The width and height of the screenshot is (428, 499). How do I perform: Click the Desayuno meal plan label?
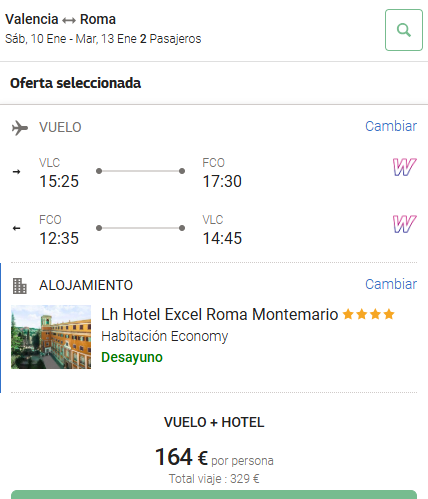click(132, 357)
